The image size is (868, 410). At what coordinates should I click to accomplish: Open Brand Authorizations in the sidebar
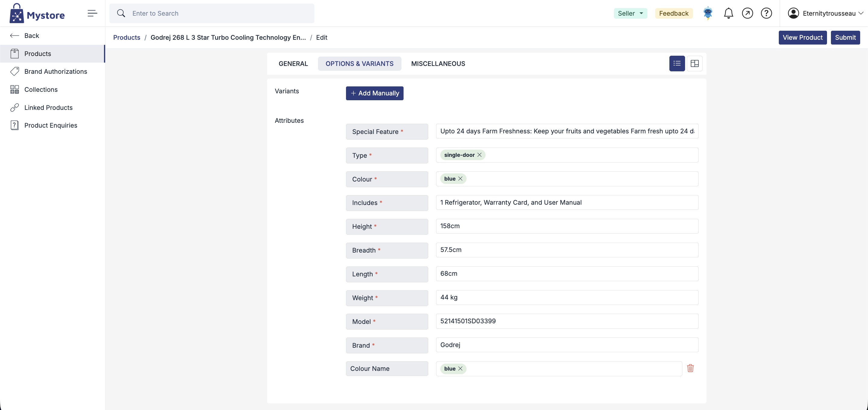coord(55,71)
